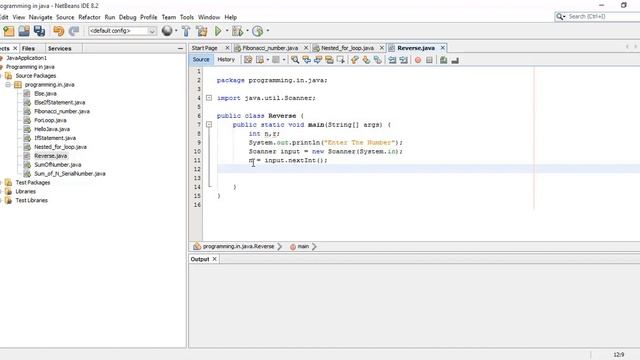Screen dimensions: 640x360
Task: Switch to the Nested_for_loop.java editor tab
Action: coord(347,48)
